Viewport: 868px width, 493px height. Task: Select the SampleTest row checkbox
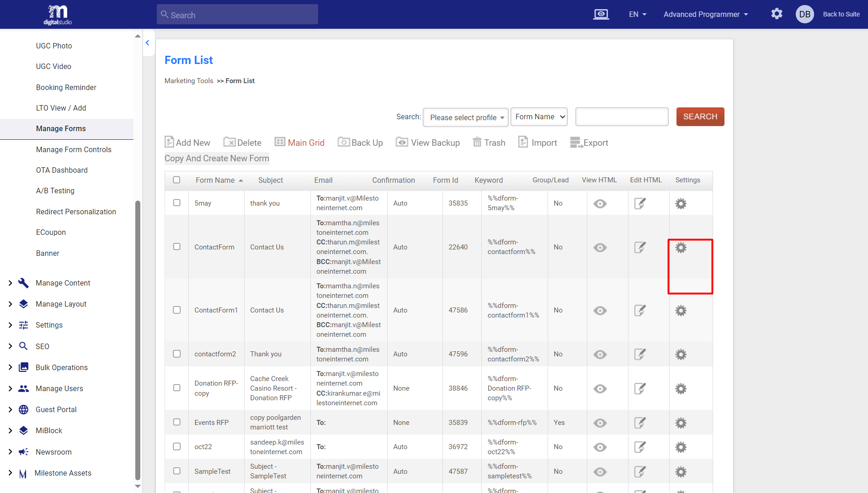point(177,471)
